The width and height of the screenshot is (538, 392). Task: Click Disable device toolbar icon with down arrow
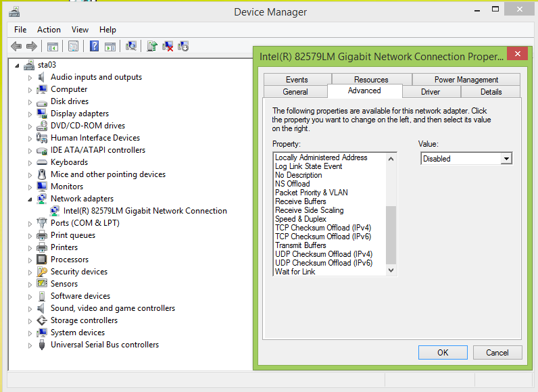(183, 46)
